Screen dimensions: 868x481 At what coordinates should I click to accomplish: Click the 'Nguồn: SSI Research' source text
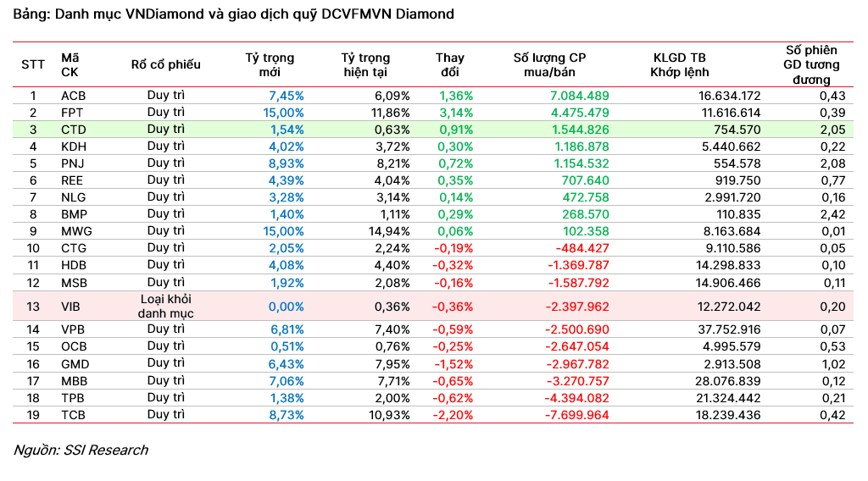tap(81, 450)
